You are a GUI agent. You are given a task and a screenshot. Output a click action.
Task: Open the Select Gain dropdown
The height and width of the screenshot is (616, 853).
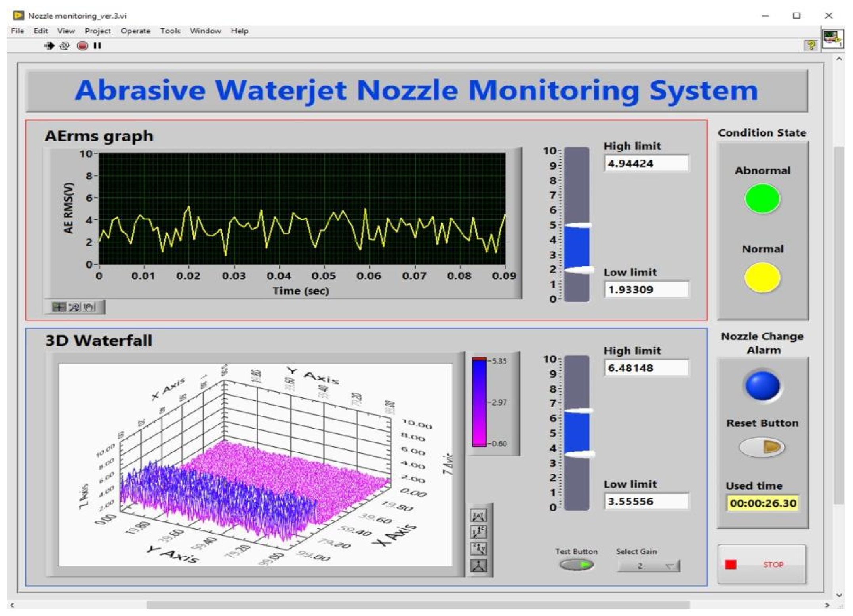(x=649, y=566)
